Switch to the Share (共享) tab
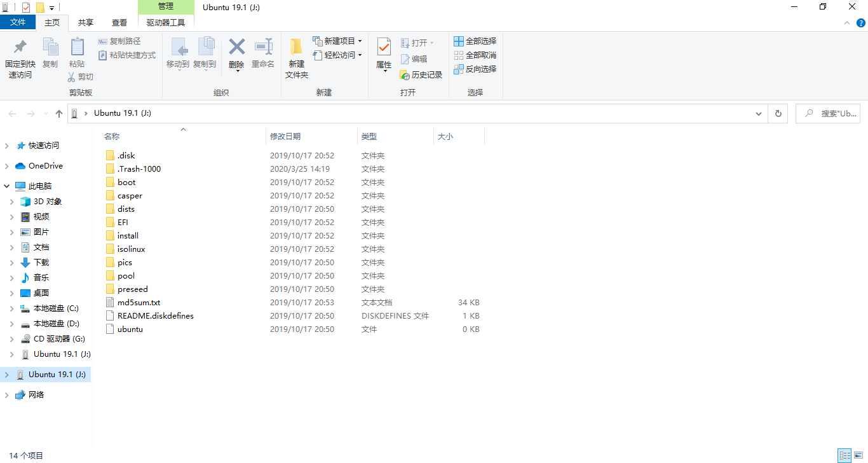868x463 pixels. pyautogui.click(x=86, y=22)
